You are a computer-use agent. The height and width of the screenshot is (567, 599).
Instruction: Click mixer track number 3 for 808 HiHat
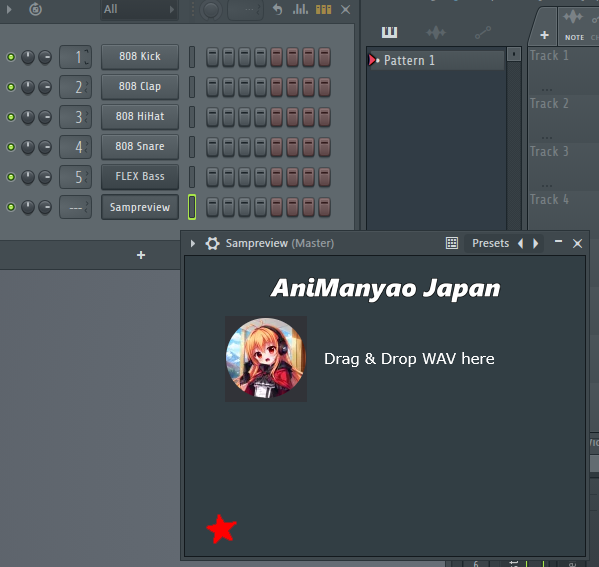(x=76, y=117)
